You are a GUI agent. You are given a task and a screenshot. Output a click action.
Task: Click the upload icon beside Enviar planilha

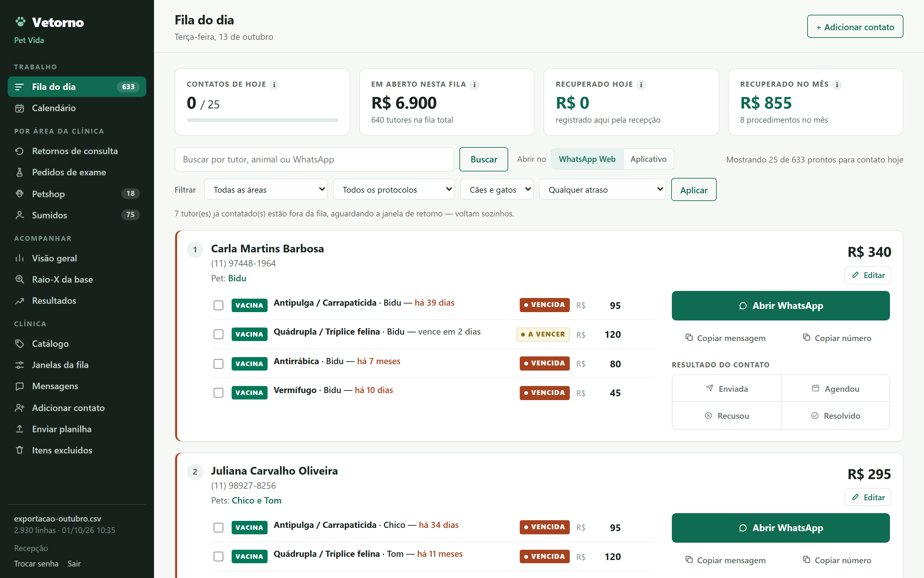20,429
